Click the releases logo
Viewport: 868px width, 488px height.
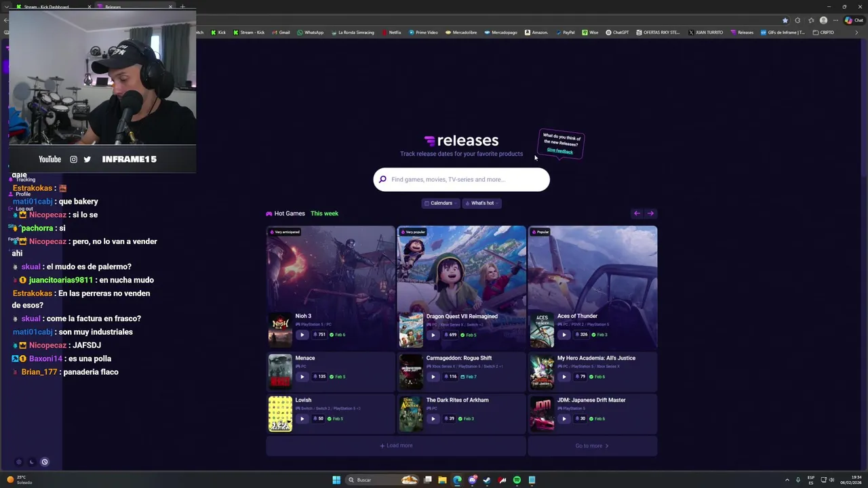click(x=461, y=140)
